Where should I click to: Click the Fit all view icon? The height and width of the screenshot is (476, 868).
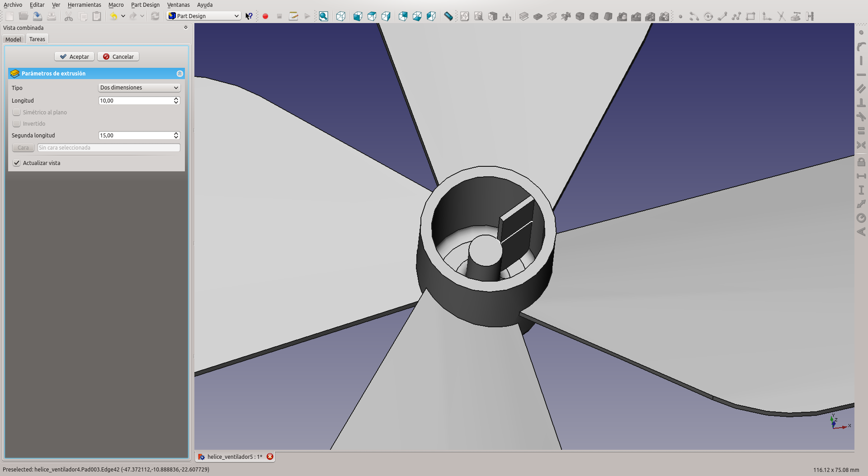324,16
